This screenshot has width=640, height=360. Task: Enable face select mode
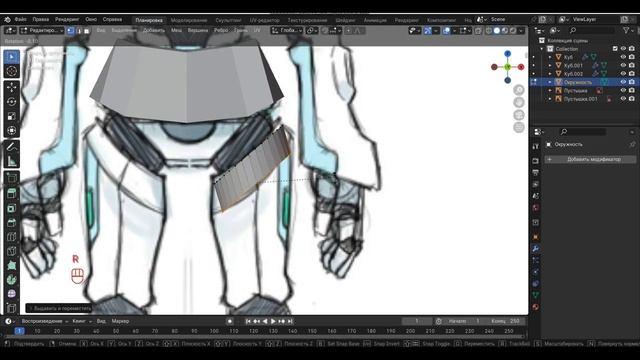[x=87, y=31]
